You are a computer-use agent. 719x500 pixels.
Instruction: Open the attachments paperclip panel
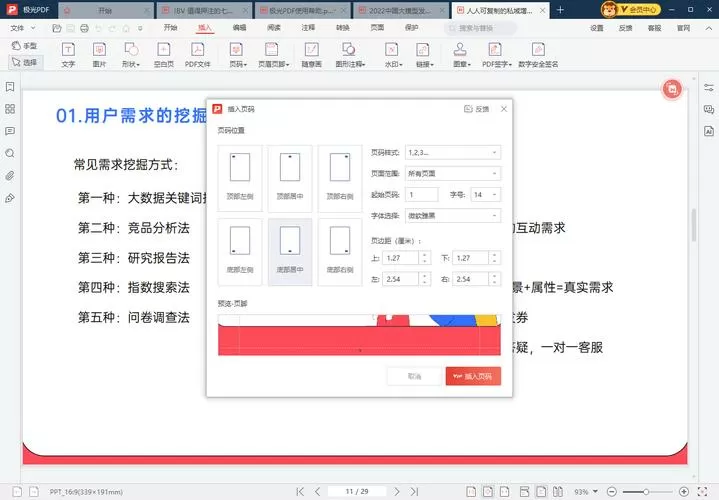coord(10,176)
